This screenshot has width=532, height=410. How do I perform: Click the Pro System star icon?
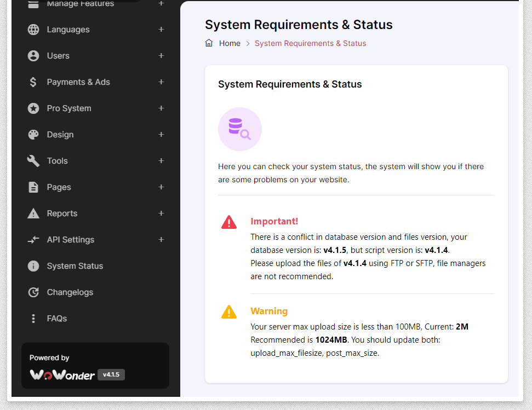coord(33,108)
